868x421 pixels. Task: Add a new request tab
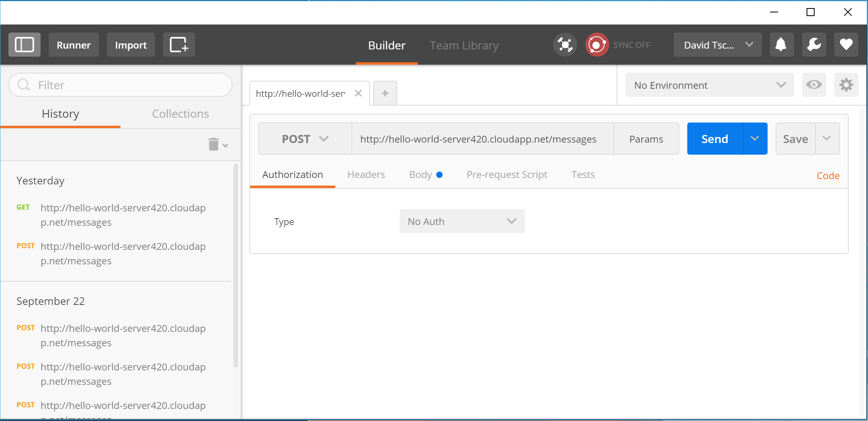point(385,93)
